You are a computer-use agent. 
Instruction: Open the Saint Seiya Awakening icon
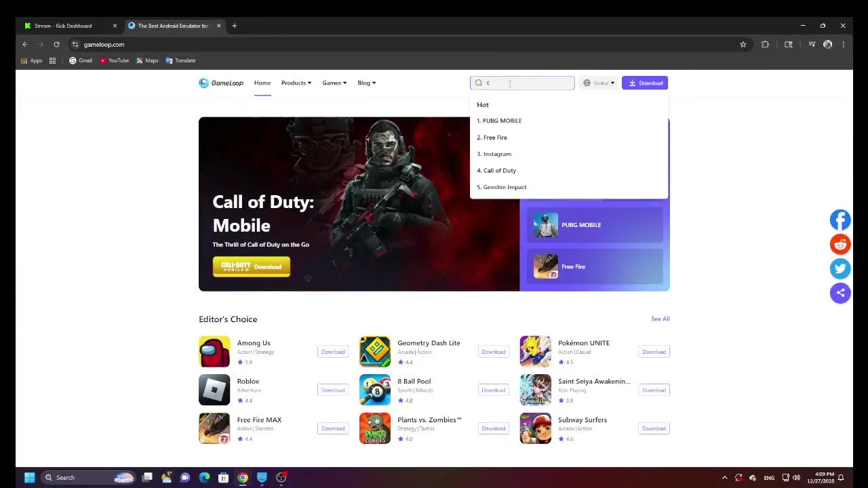pos(535,390)
